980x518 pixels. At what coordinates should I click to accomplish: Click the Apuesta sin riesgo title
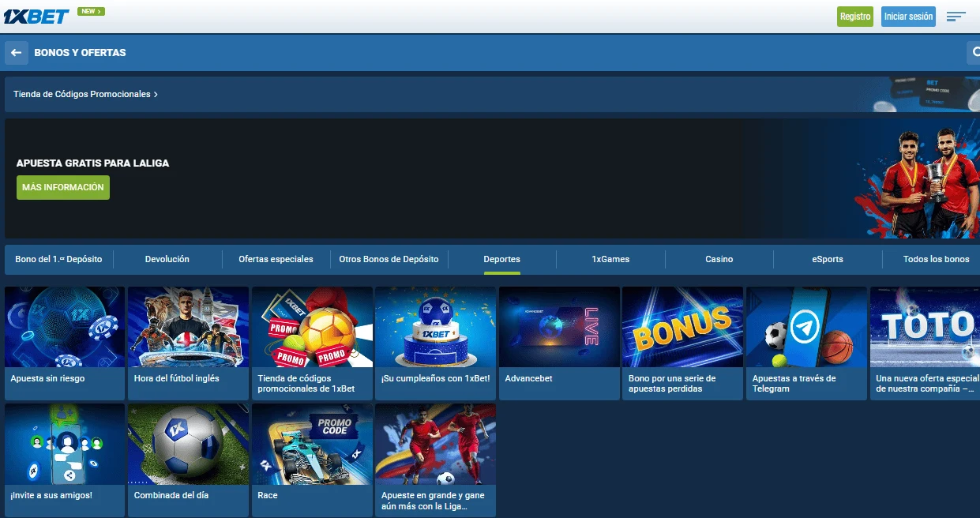click(x=47, y=379)
